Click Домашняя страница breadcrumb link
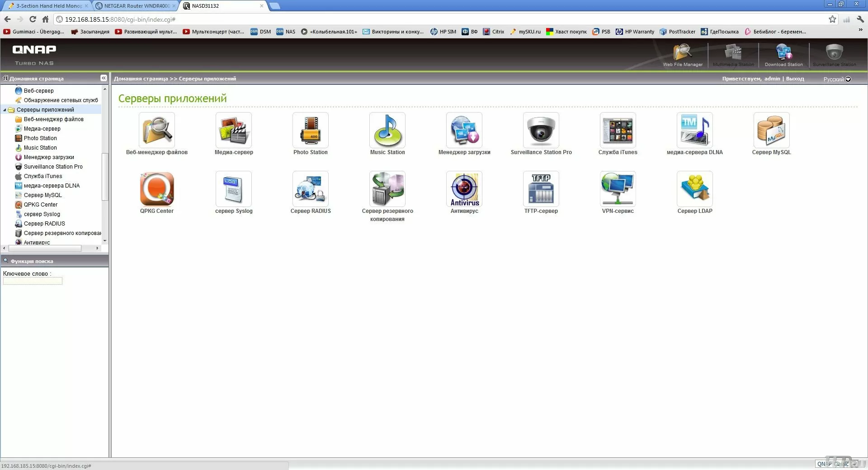 click(x=141, y=79)
